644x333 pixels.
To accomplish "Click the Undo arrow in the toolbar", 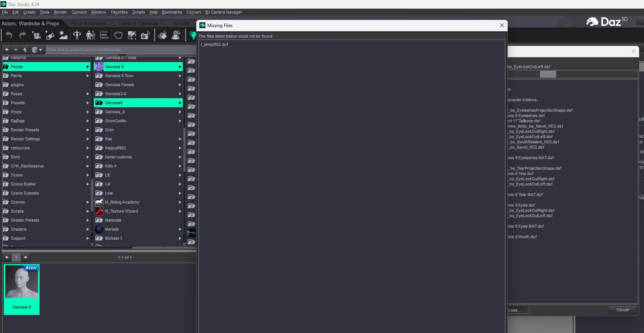I will pyautogui.click(x=9, y=35).
